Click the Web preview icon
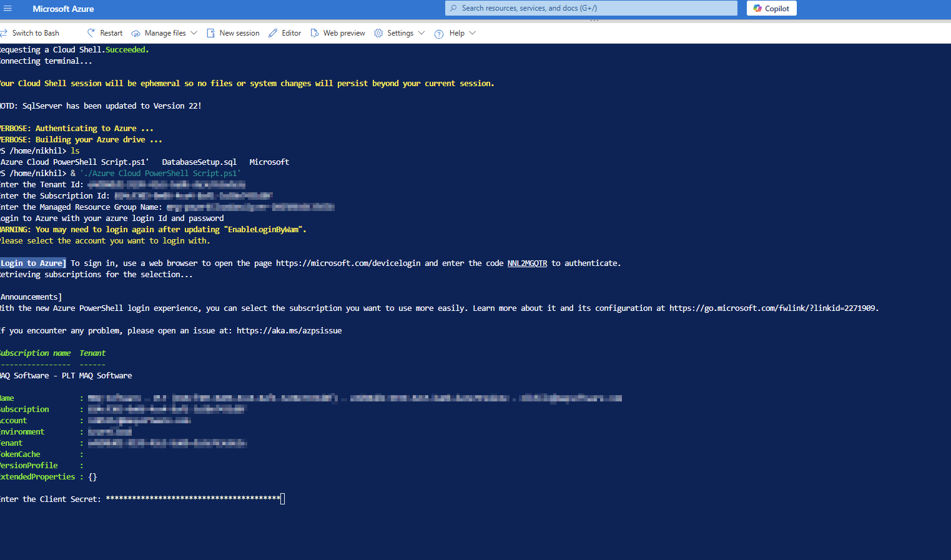The height and width of the screenshot is (560, 951). [315, 33]
